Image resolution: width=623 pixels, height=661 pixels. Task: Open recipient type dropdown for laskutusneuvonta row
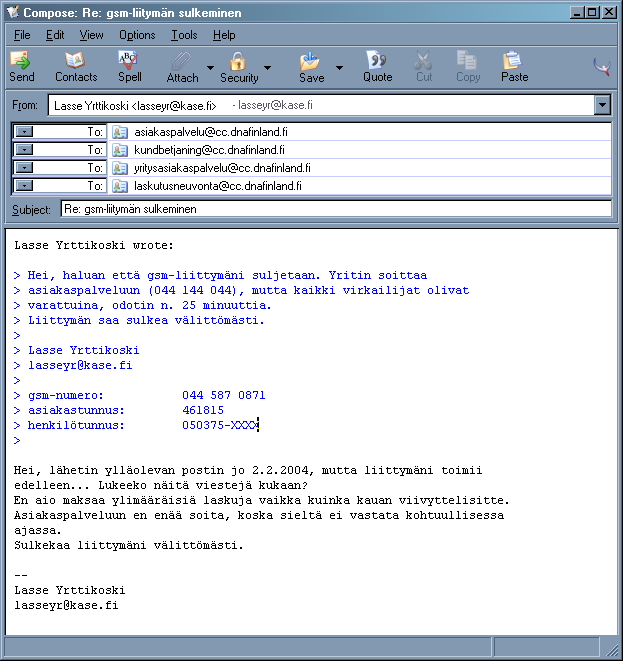[x=24, y=185]
